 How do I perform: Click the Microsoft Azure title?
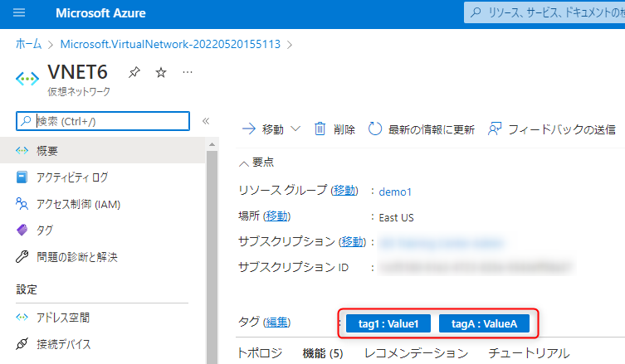pos(100,13)
